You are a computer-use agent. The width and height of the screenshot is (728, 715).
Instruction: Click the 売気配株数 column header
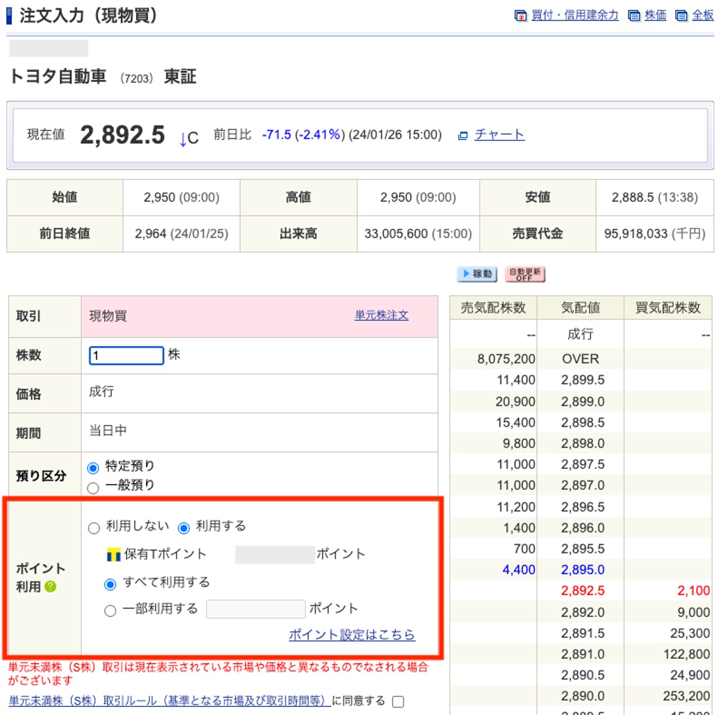tap(493, 307)
